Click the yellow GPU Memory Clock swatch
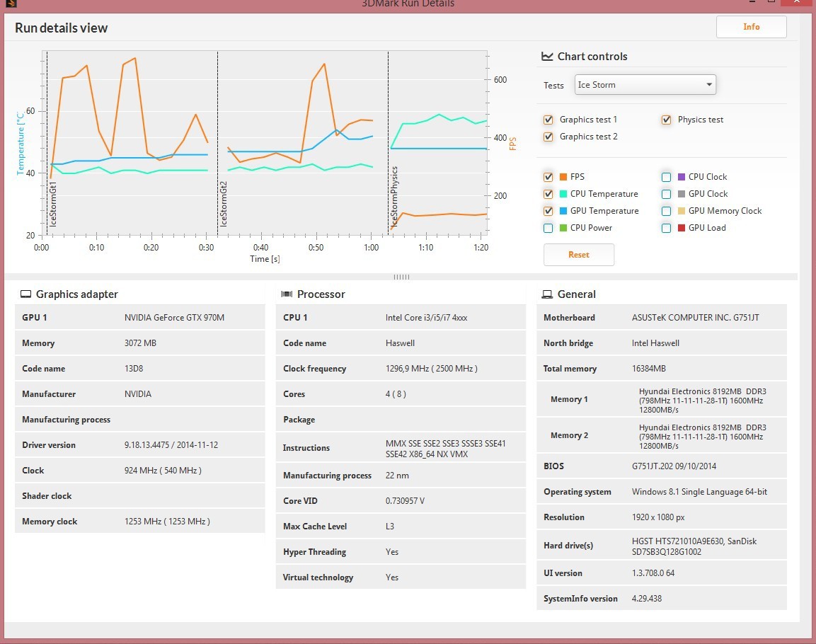Image resolution: width=816 pixels, height=644 pixels. coord(682,211)
